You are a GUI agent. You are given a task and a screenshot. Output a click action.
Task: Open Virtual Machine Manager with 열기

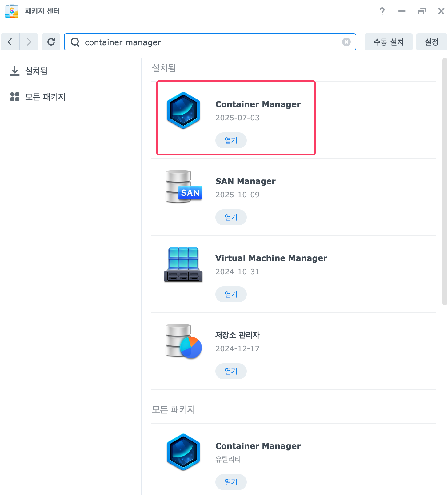pos(231,294)
